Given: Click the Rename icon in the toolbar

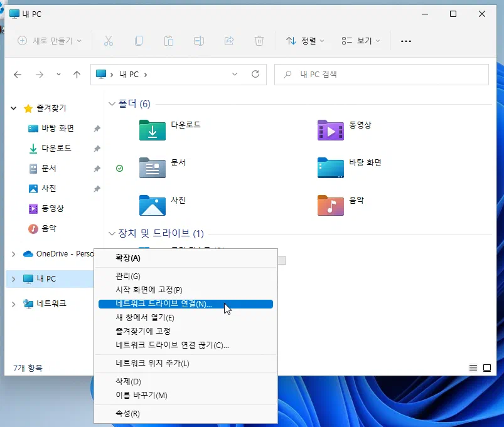Looking at the screenshot, I should tap(199, 41).
